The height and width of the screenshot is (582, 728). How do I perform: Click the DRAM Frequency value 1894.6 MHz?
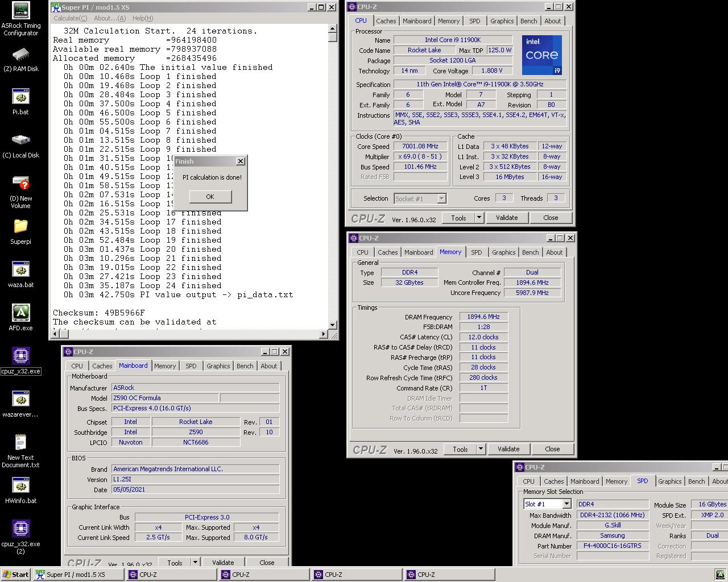pos(483,317)
